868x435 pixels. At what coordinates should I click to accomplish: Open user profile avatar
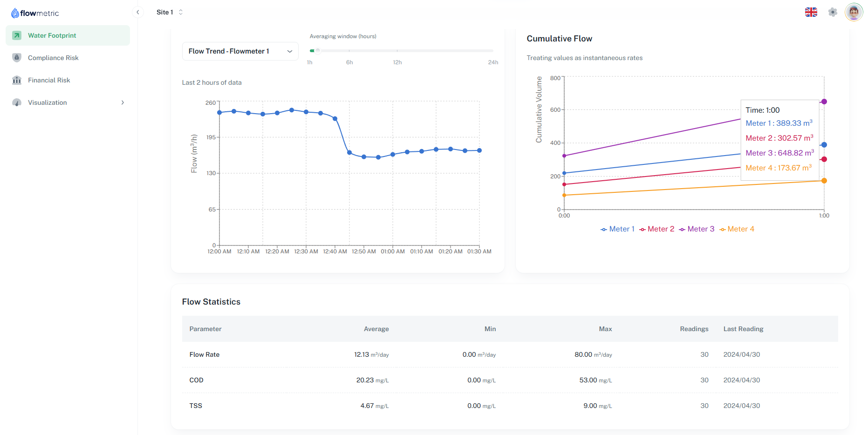click(x=854, y=13)
